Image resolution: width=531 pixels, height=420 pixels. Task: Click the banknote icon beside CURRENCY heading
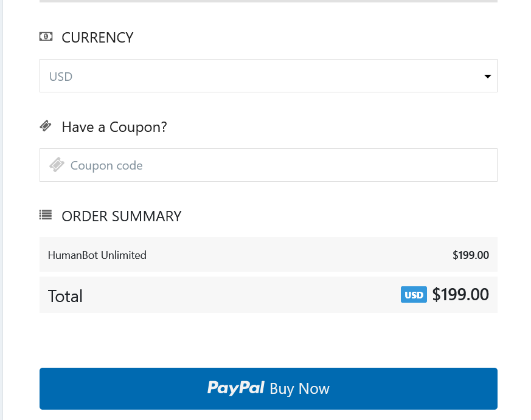[46, 37]
